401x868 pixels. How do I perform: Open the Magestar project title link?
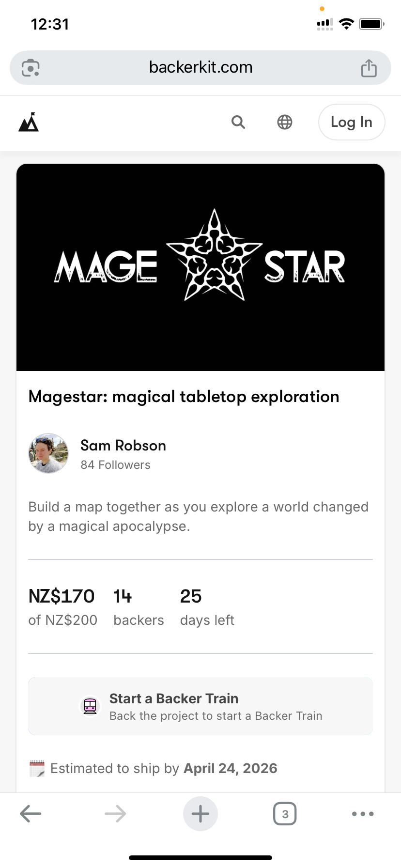click(184, 397)
